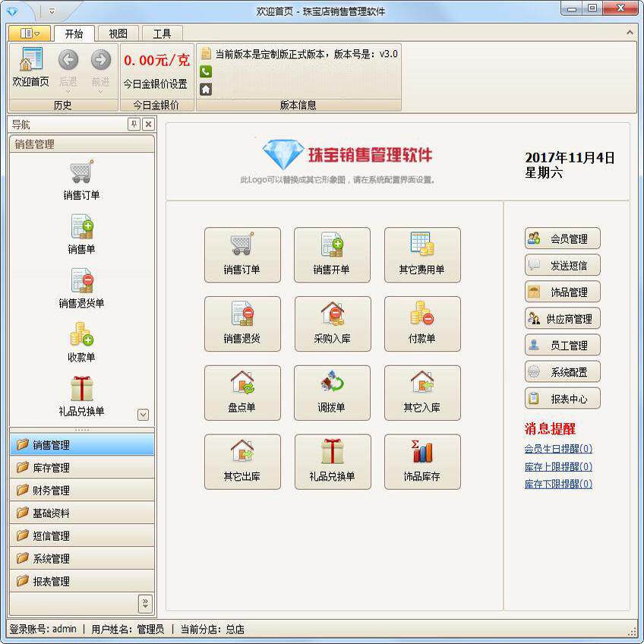Expand the 前进 history dropdown arrow
Image resolution: width=644 pixels, height=644 pixels.
click(x=100, y=92)
